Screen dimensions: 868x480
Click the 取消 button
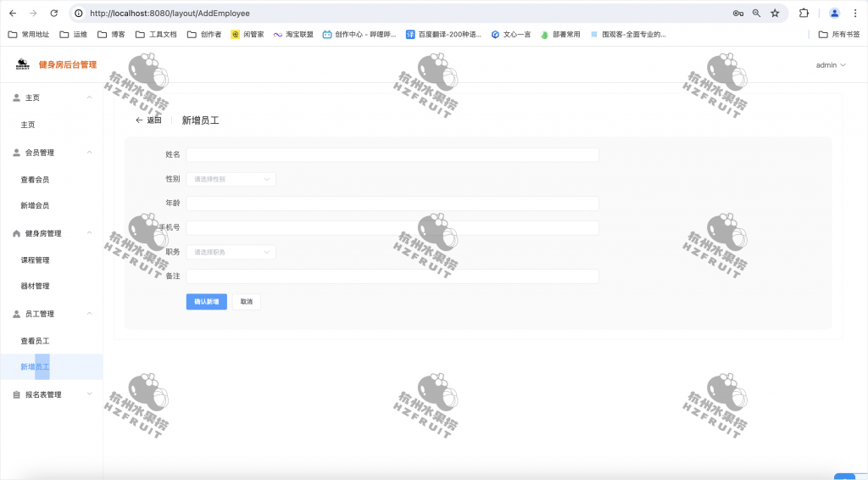247,302
